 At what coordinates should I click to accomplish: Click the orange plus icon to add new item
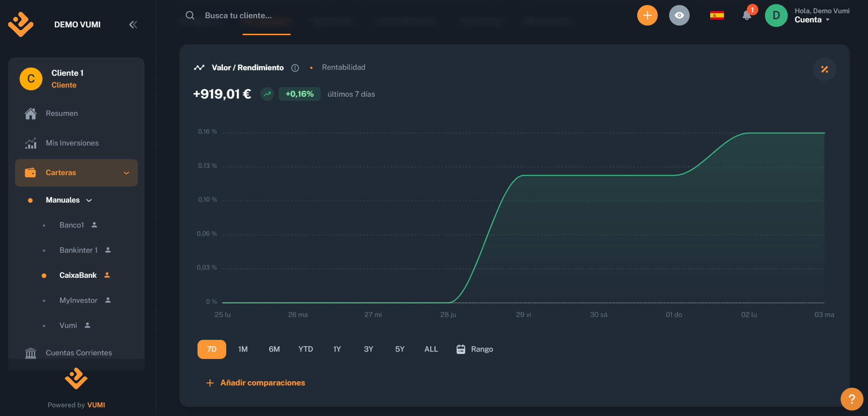[647, 15]
